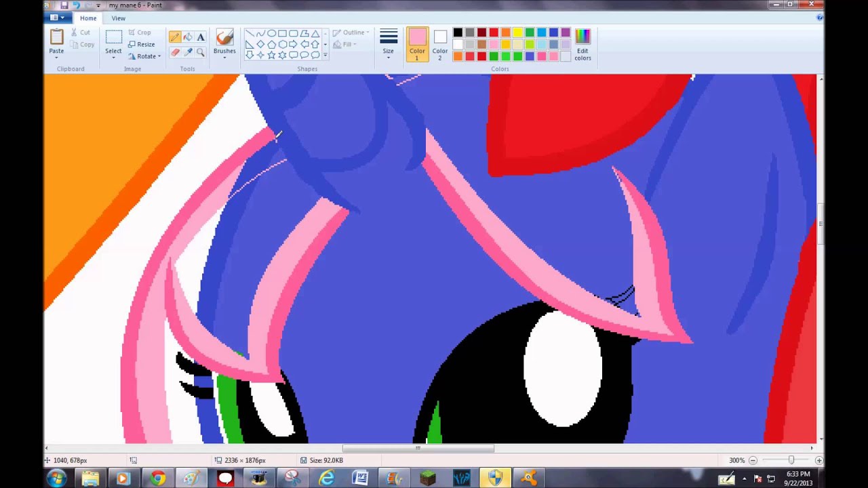Select the Eraser tool
Image resolution: width=868 pixels, height=488 pixels.
[x=175, y=52]
